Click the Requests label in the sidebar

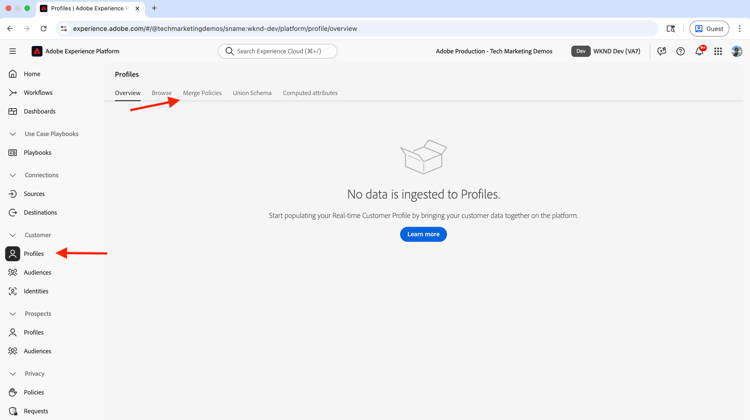pyautogui.click(x=36, y=411)
